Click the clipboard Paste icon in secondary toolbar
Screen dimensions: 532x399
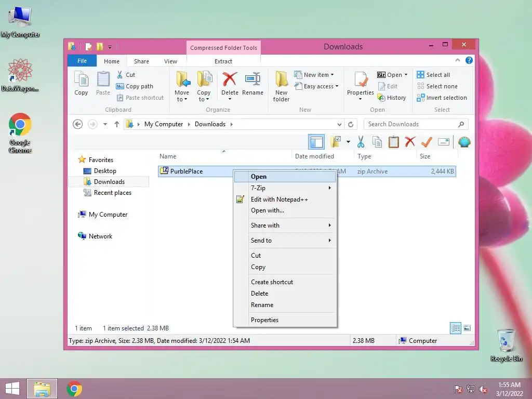click(394, 142)
